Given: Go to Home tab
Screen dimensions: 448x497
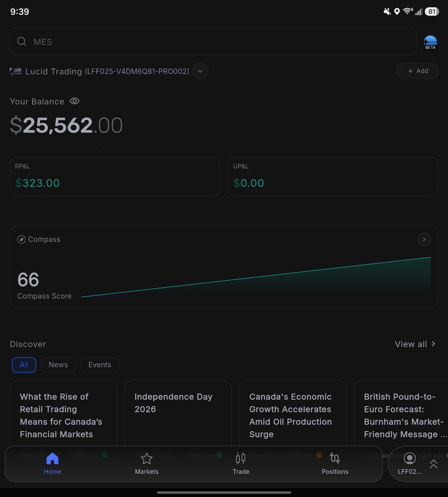Looking at the screenshot, I should [53, 464].
